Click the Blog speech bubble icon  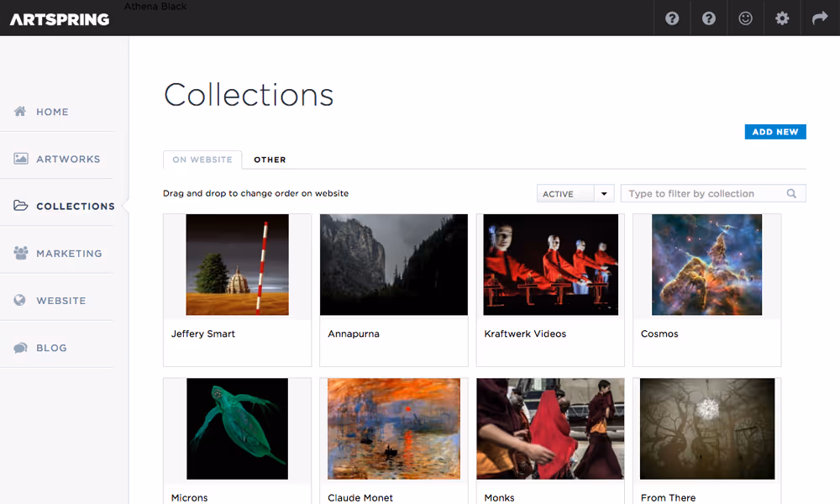pyautogui.click(x=20, y=348)
